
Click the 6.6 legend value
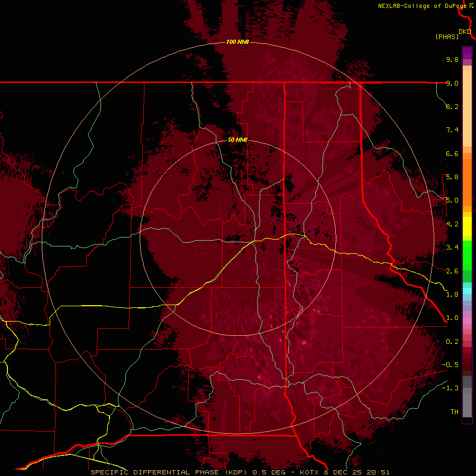452,153
